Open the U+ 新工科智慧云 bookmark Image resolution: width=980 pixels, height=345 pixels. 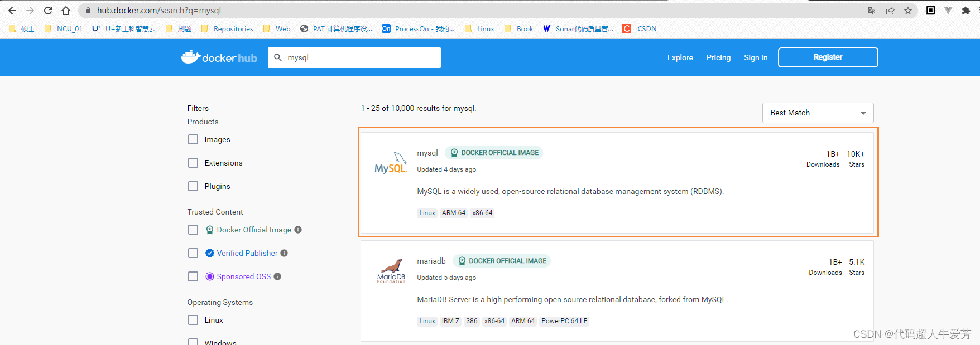[x=124, y=28]
